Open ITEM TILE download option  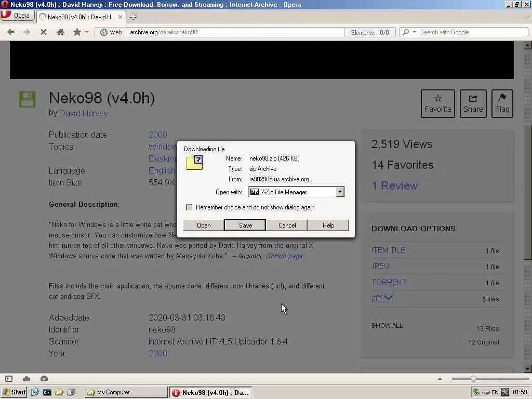(x=388, y=250)
